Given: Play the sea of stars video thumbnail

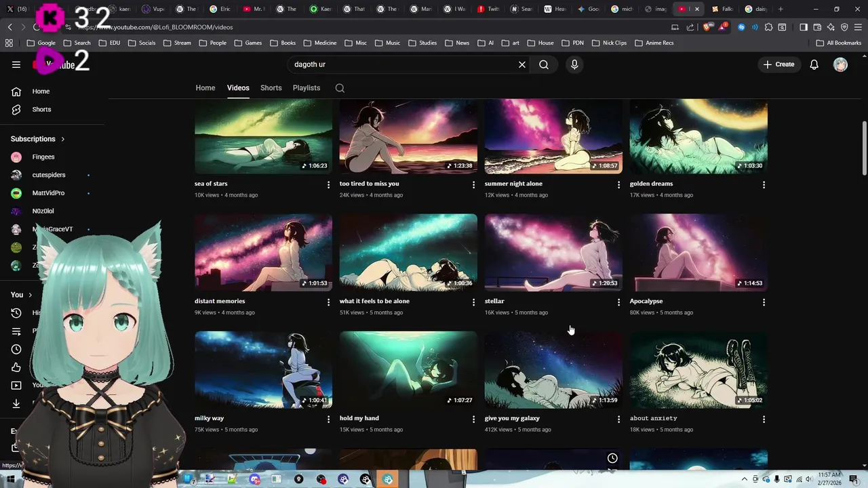Looking at the screenshot, I should tap(263, 136).
